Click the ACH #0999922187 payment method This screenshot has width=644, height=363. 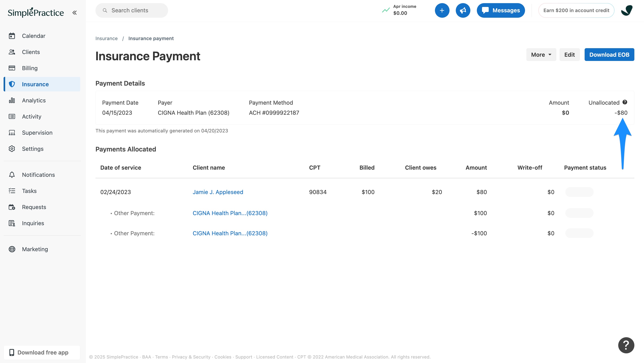(274, 113)
